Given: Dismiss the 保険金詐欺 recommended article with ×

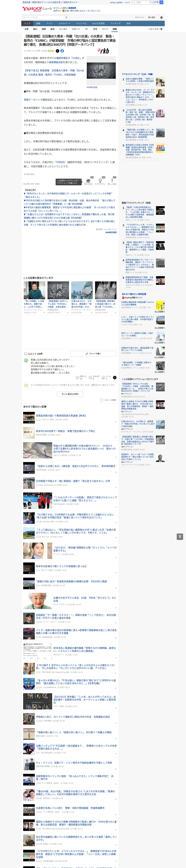Looking at the screenshot, I should [115, 422].
